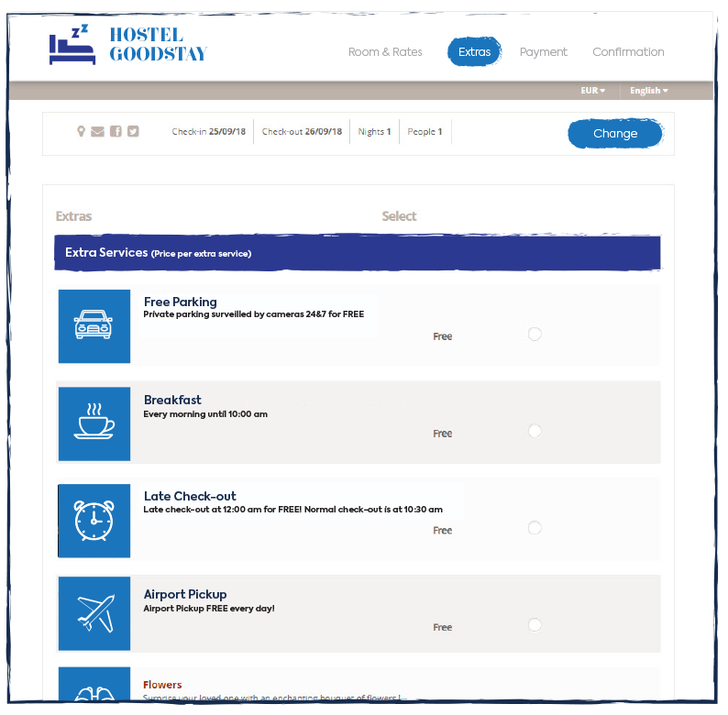Click the Airport Pickup airplane icon
Image resolution: width=728 pixels, height=715 pixels.
[94, 613]
